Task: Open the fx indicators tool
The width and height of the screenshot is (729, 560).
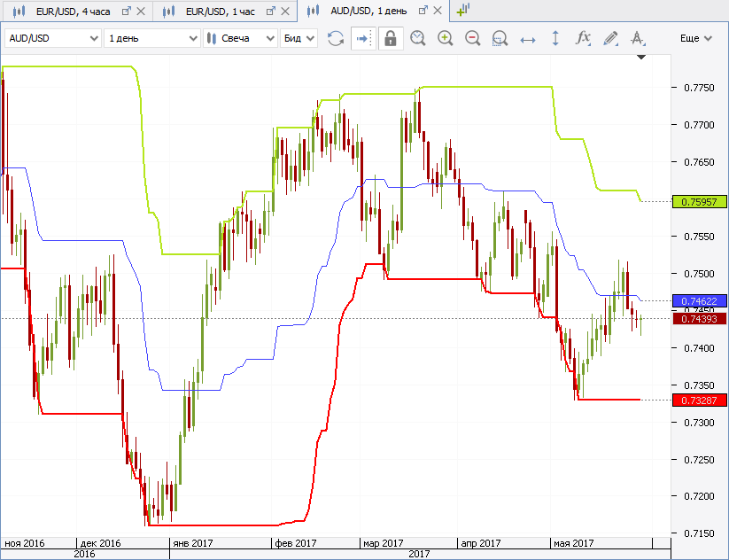Action: click(583, 38)
